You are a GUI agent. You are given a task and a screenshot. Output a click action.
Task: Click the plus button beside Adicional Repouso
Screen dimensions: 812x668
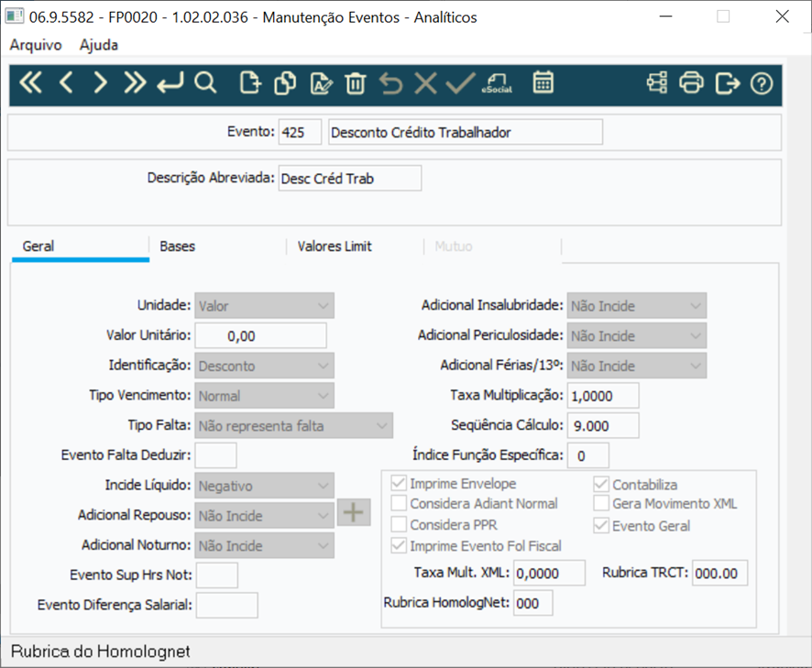354,512
